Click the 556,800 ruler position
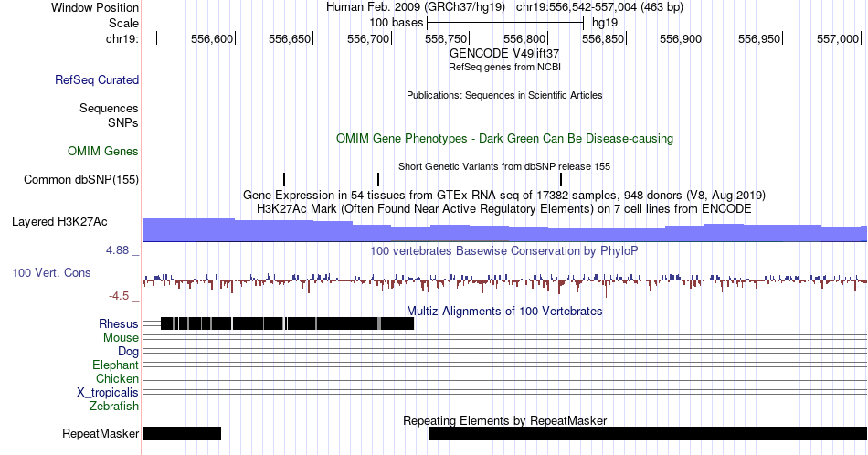This screenshot has height=455, width=868. (x=524, y=38)
